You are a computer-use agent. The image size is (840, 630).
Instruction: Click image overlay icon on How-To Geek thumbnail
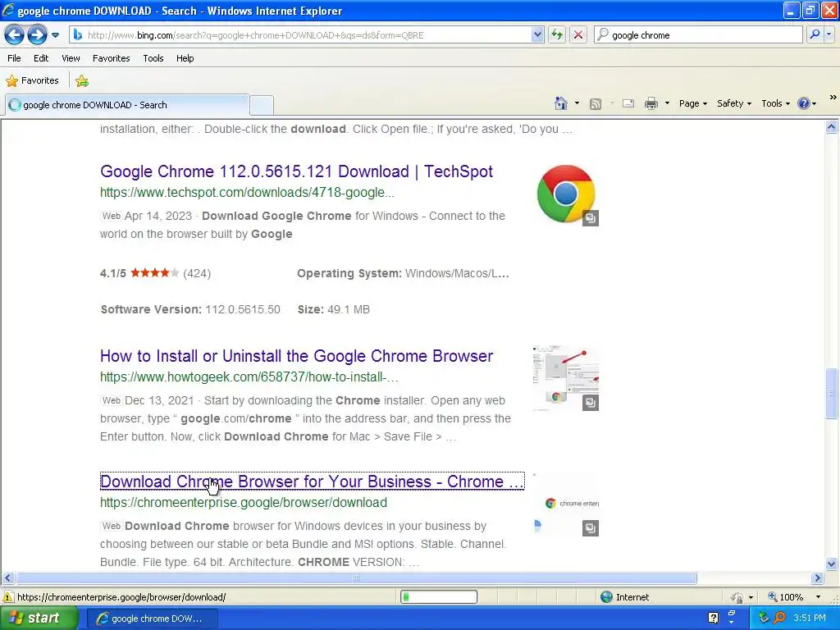591,403
